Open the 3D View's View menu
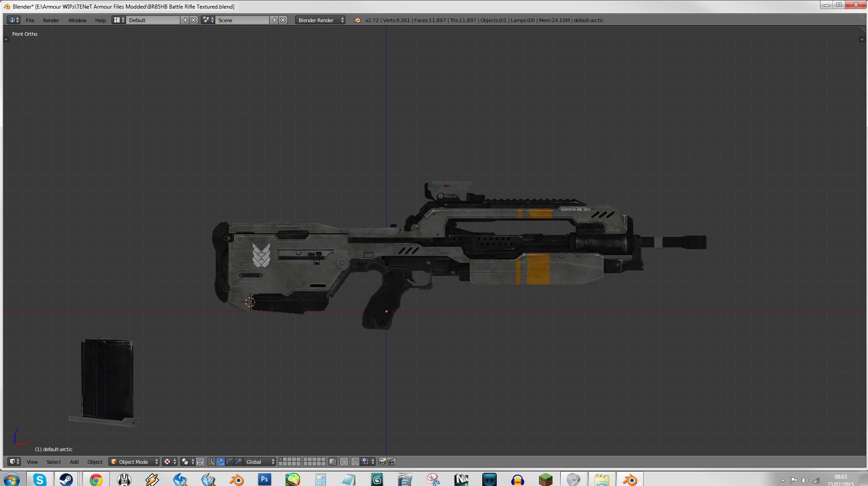Image resolution: width=868 pixels, height=486 pixels. tap(32, 462)
